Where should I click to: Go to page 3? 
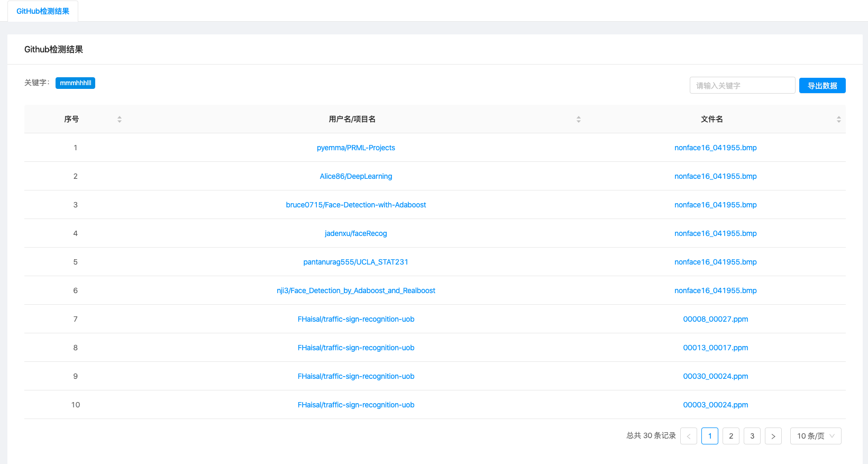click(x=752, y=436)
